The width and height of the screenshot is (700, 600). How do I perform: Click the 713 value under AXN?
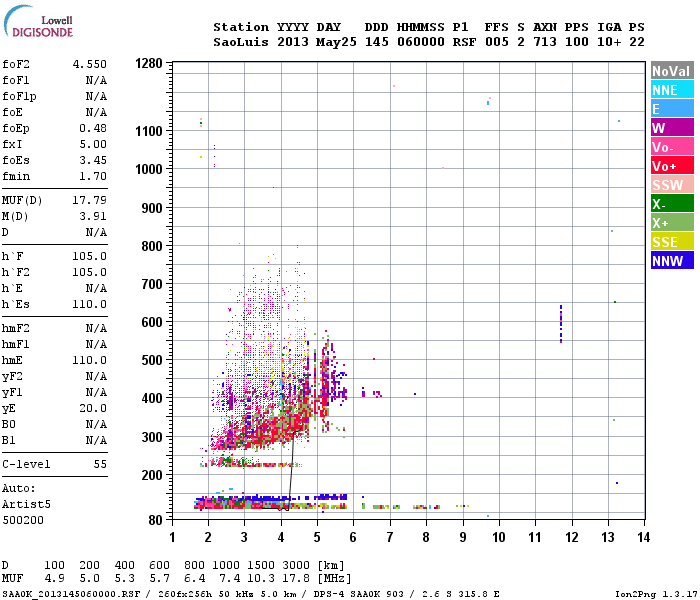tap(545, 42)
